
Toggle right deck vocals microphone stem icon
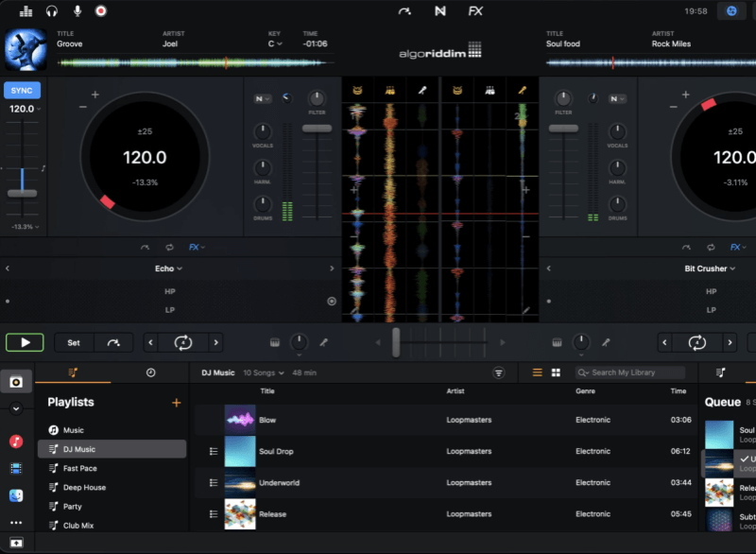pos(523,90)
